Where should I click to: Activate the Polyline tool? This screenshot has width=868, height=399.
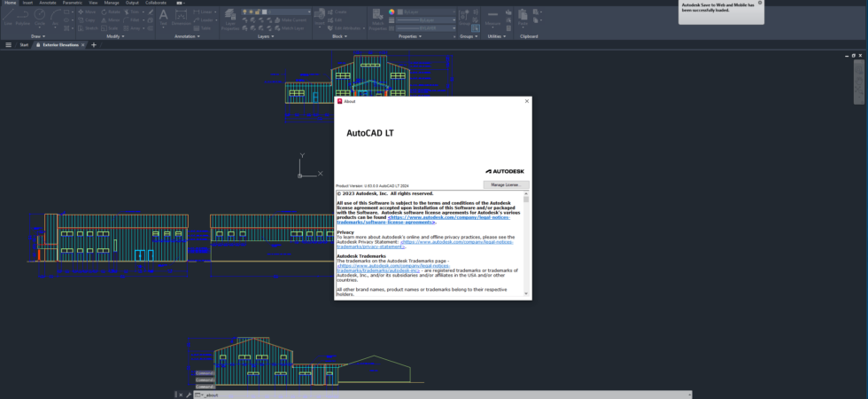tap(23, 17)
